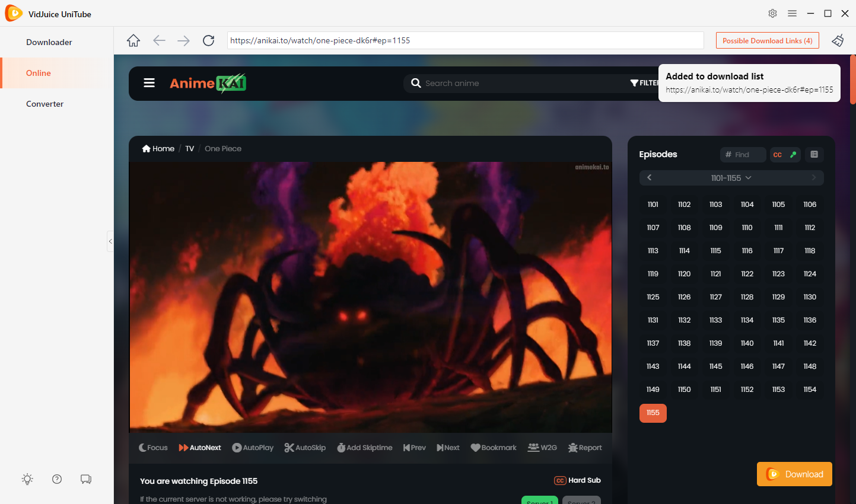Open Add Skiptime option
Viewport: 856px width, 504px height.
point(364,448)
